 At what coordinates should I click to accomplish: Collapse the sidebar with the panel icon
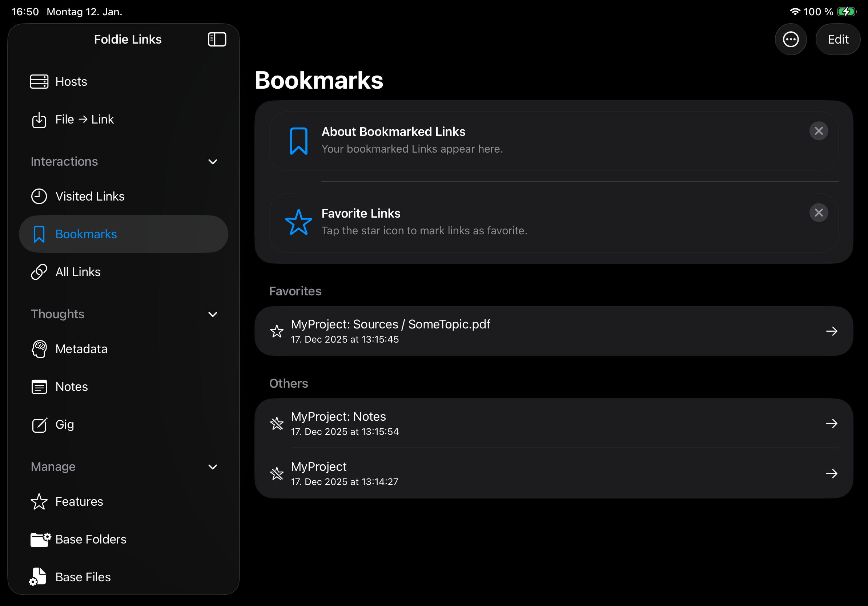217,39
